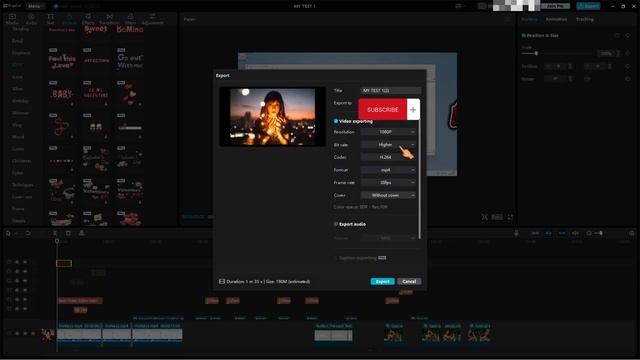Click the blue Export button in the dialog
The height and width of the screenshot is (360, 640).
pyautogui.click(x=382, y=281)
